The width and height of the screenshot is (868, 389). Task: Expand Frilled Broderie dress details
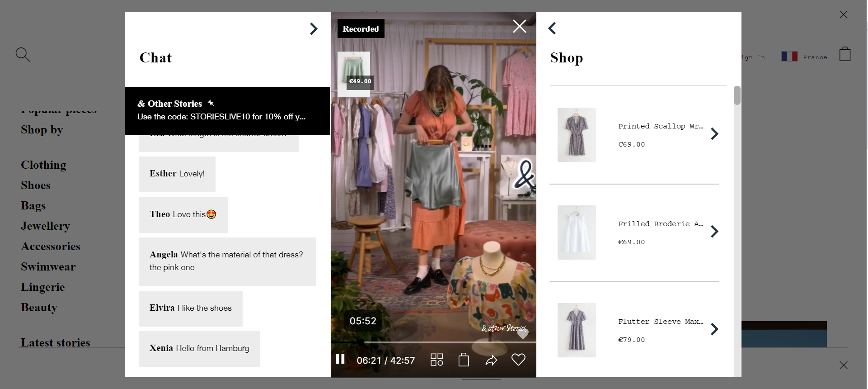714,232
